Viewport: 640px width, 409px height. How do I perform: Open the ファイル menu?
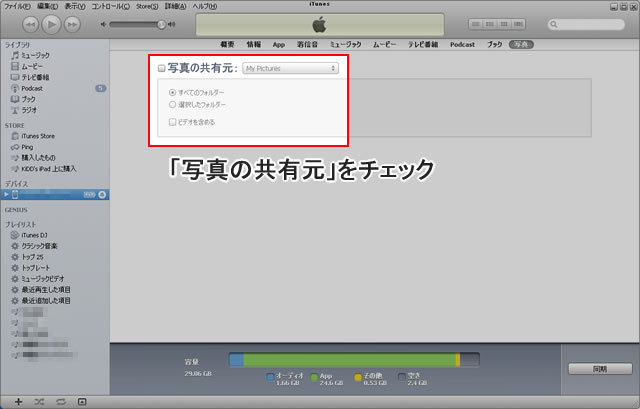[17, 6]
